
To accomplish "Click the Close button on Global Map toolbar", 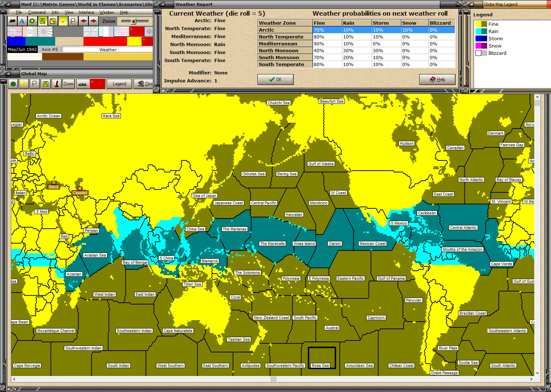I will click(143, 84).
